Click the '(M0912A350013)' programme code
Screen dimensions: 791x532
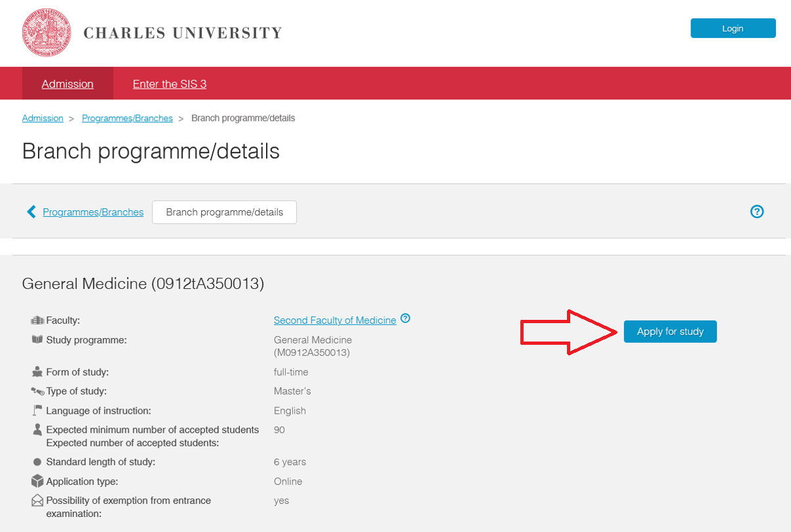pyautogui.click(x=311, y=353)
